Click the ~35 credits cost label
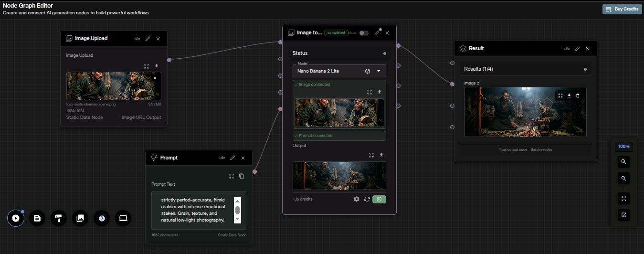Screen dimensions: 644x254 coord(303,199)
